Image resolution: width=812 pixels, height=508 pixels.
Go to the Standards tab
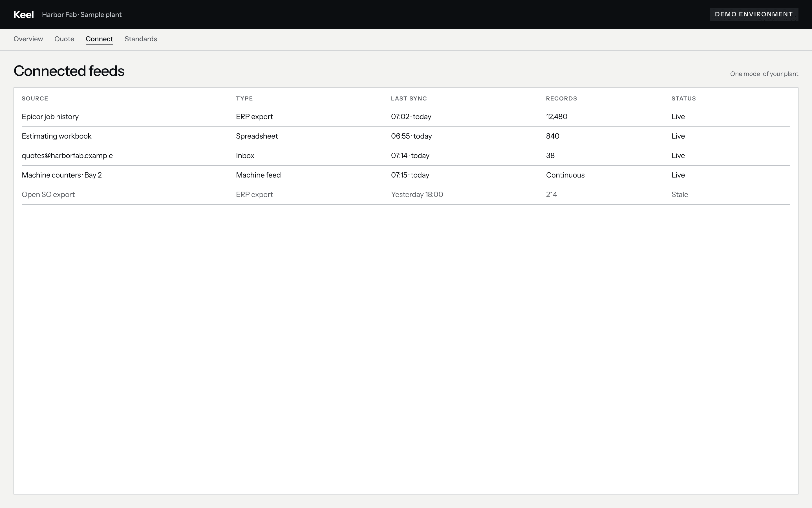pos(141,39)
